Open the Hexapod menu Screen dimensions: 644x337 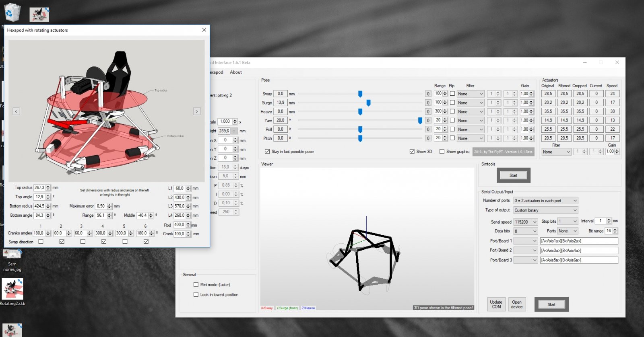(217, 72)
